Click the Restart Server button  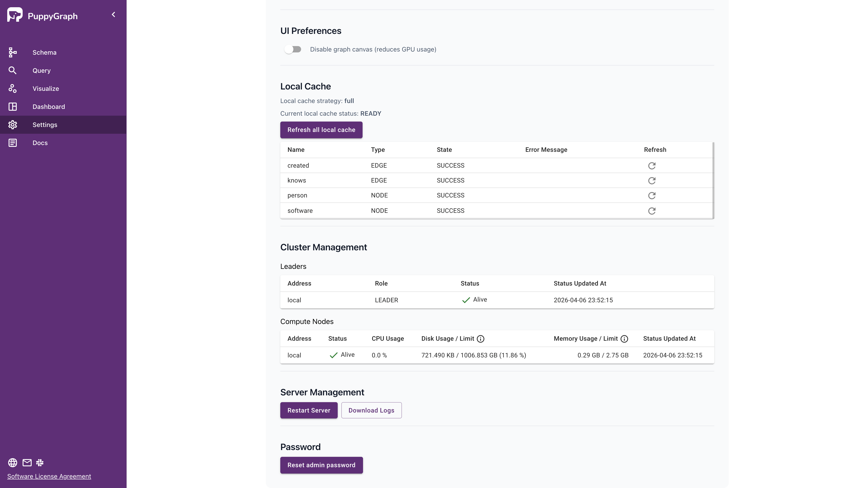[x=309, y=410]
